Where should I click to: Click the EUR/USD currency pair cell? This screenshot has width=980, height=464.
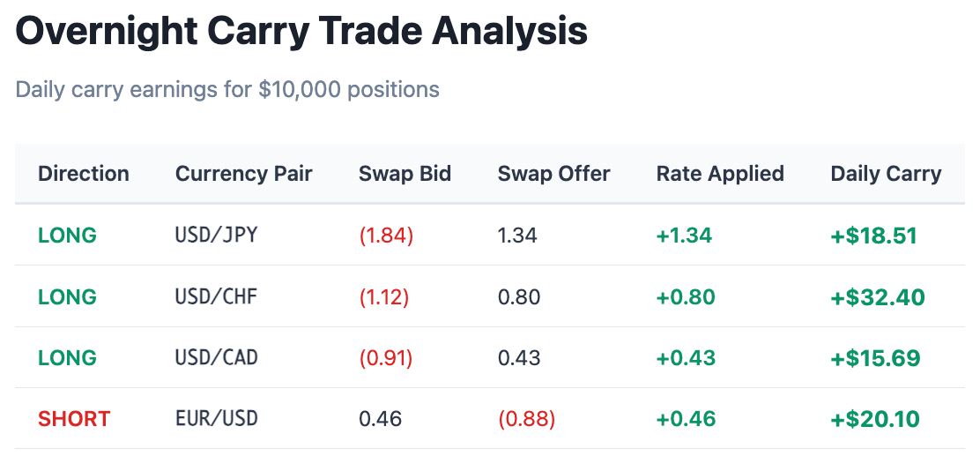click(217, 418)
